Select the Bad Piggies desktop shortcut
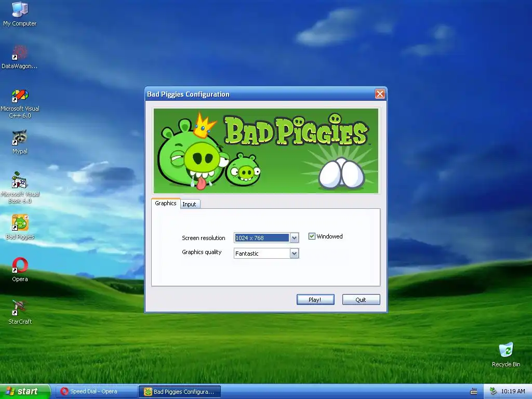 [x=20, y=227]
